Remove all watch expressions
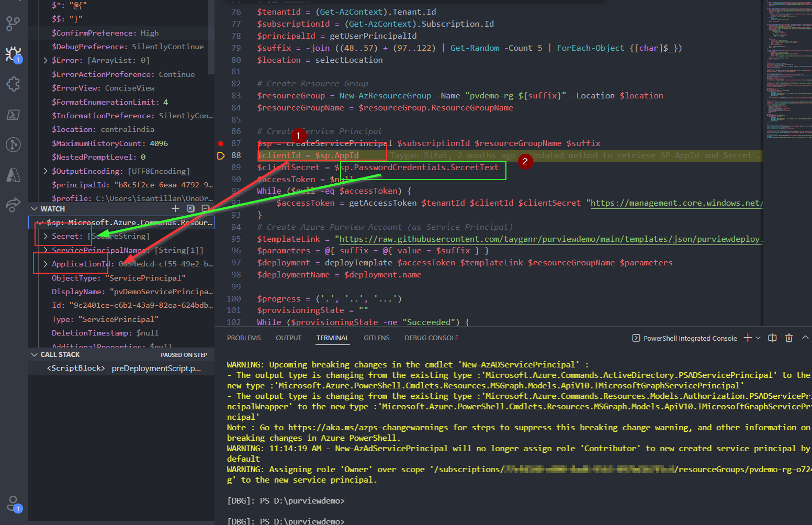This screenshot has width=812, height=525. click(x=190, y=208)
